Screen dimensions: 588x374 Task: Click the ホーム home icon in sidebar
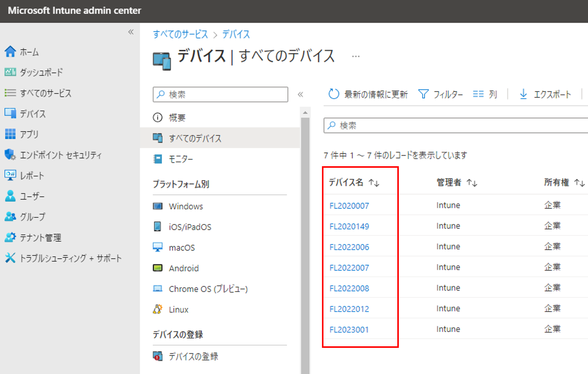coord(10,51)
